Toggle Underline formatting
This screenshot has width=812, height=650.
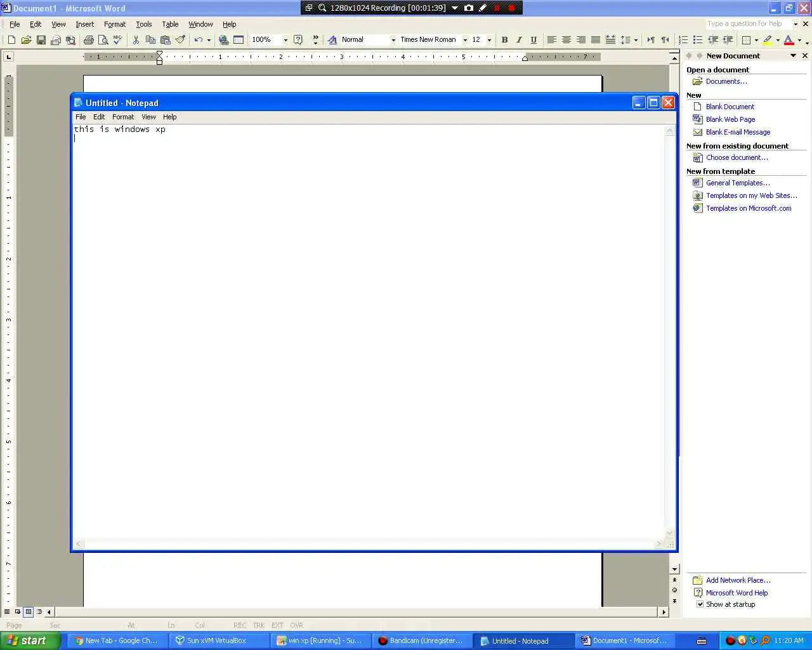pyautogui.click(x=534, y=39)
